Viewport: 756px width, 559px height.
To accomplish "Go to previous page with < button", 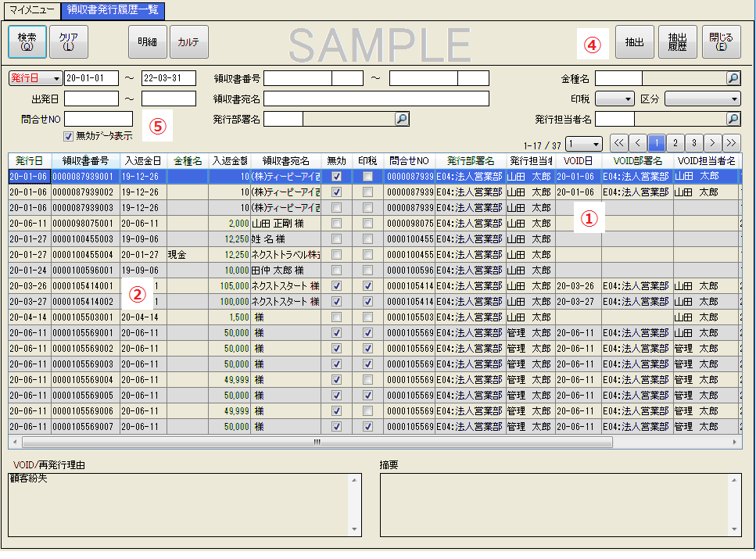I will (638, 143).
